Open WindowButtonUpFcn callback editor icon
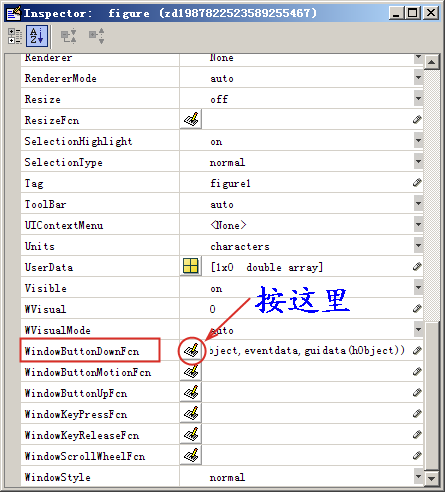Image resolution: width=445 pixels, height=492 pixels. click(191, 392)
